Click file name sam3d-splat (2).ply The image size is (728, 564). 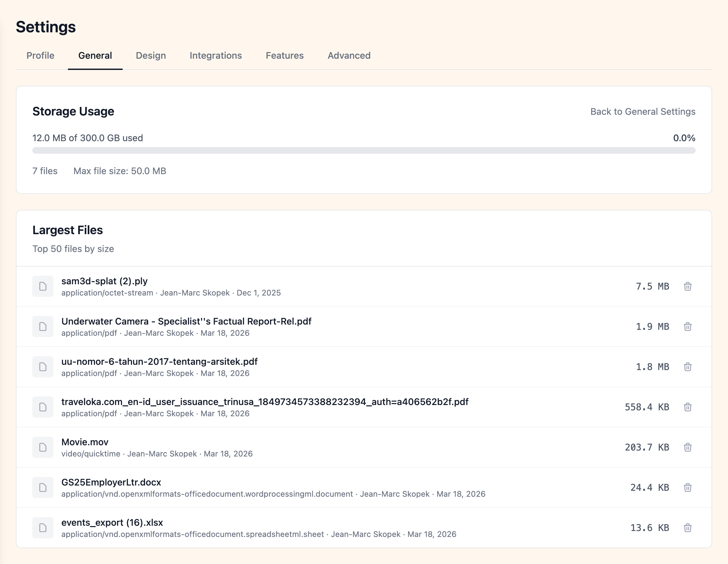coord(104,281)
